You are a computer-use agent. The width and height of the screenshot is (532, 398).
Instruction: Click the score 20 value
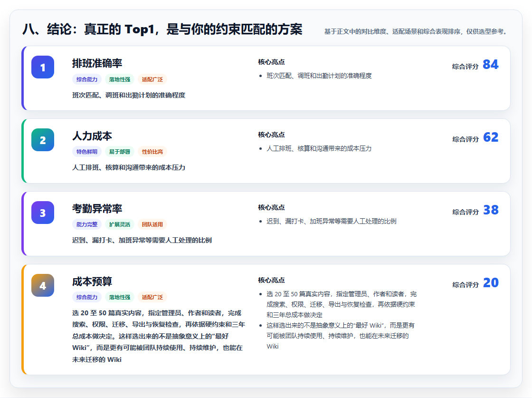click(491, 282)
